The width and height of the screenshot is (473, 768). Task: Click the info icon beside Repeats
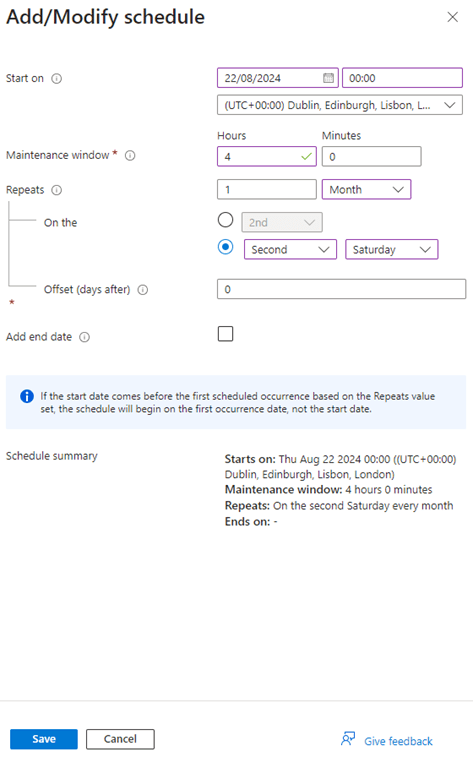tap(57, 190)
